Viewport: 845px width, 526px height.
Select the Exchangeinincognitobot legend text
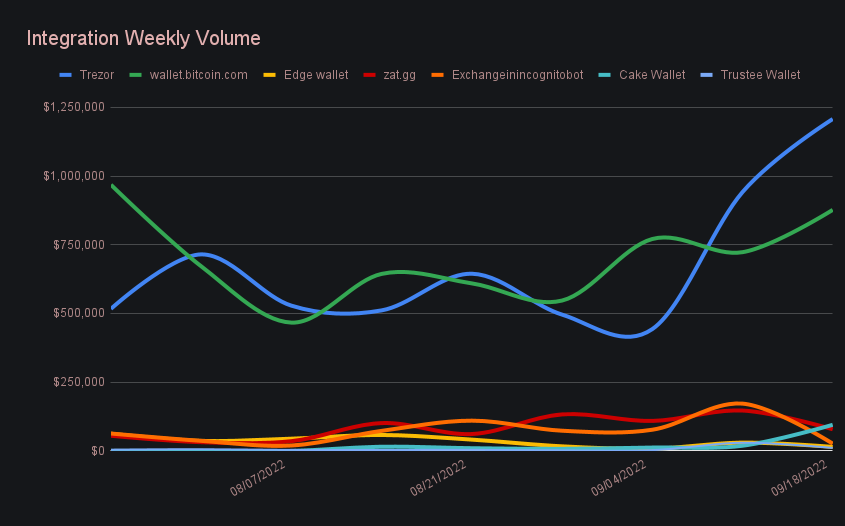coord(517,75)
